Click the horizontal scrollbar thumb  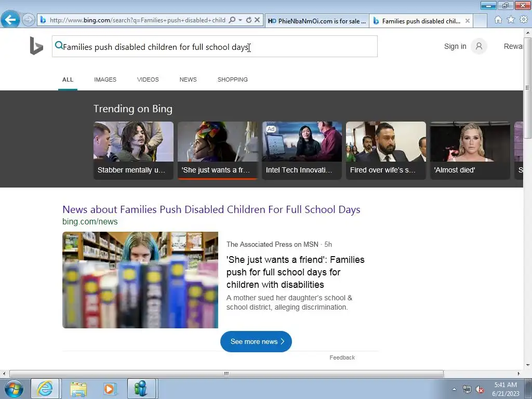(227, 374)
